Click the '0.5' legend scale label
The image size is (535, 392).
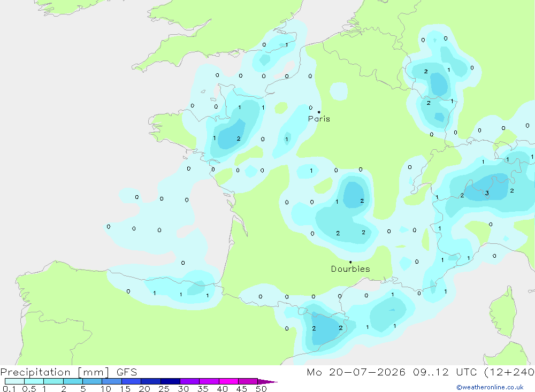(29, 389)
